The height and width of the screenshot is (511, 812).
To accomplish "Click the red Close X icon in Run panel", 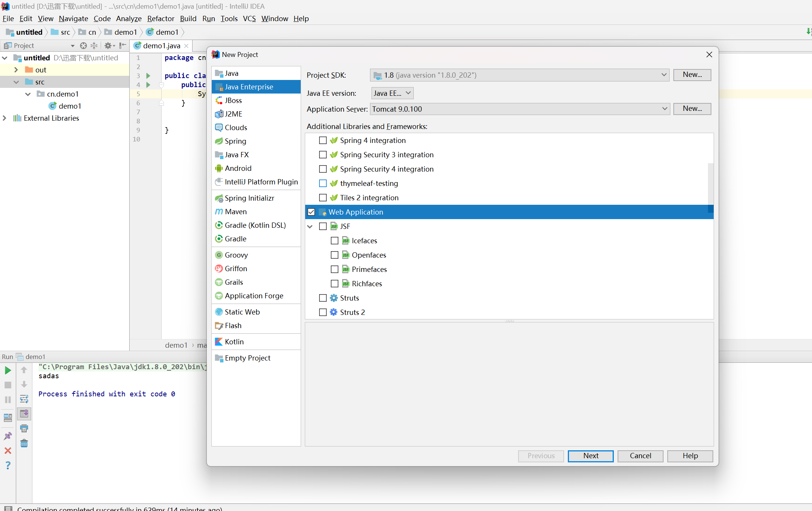I will pyautogui.click(x=8, y=451).
